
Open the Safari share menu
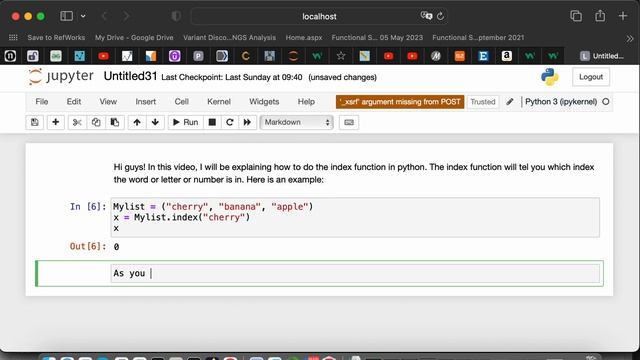[600, 16]
